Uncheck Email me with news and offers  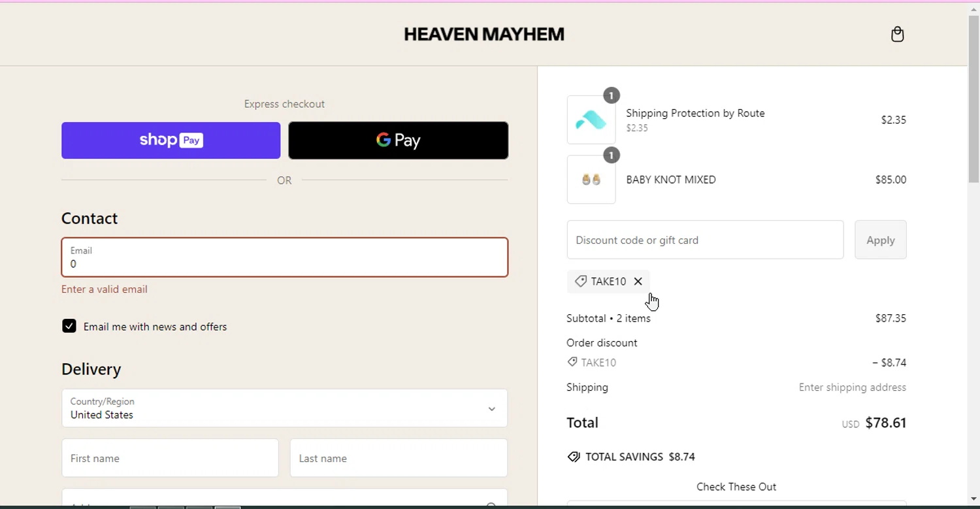point(69,326)
